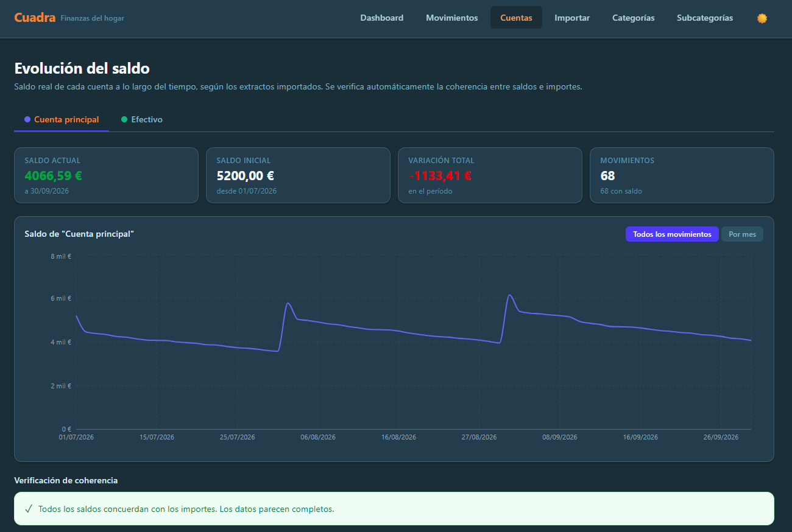
Task: Open the Importar page
Action: click(572, 18)
